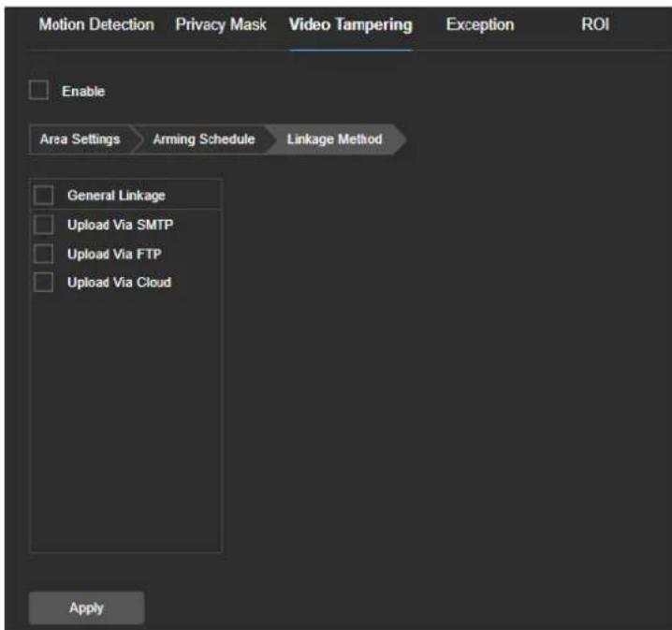Screen dimensions: 672x630
Task: Select the Linkage Method step
Action: click(x=335, y=139)
